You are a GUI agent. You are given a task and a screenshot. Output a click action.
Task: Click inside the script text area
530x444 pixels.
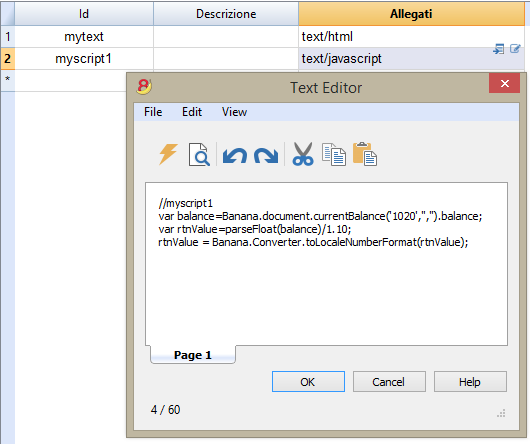coord(326,264)
